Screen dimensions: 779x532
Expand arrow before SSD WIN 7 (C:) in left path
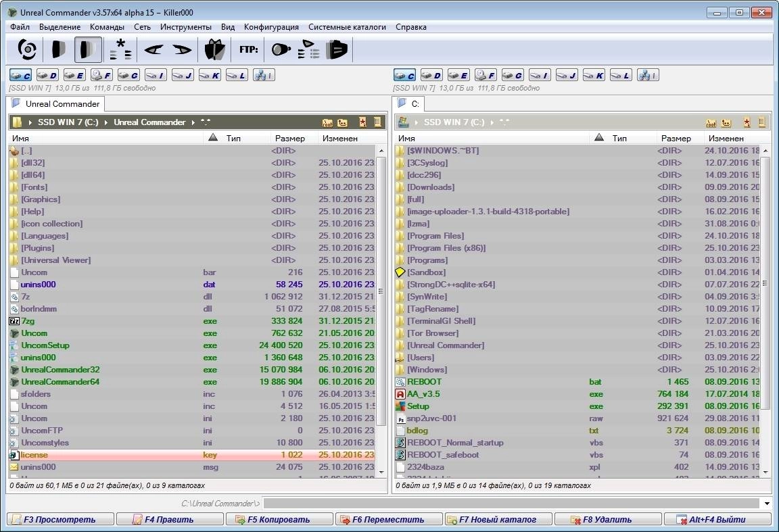[30, 122]
